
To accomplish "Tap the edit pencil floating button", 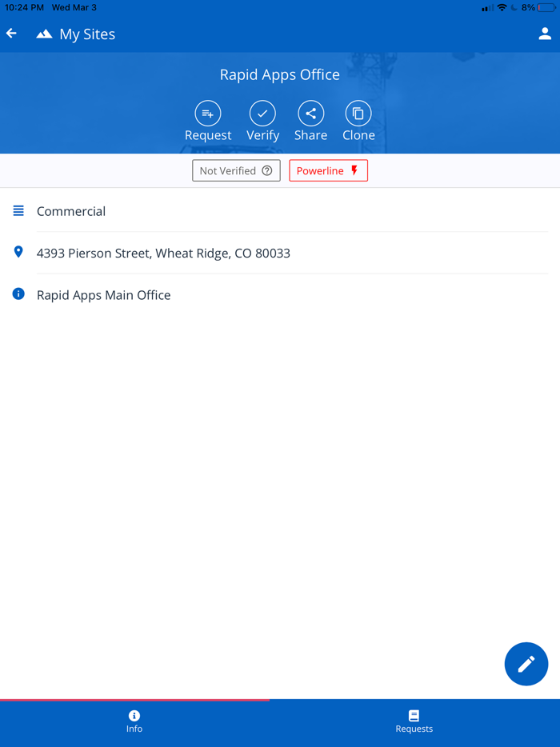I will (x=526, y=664).
